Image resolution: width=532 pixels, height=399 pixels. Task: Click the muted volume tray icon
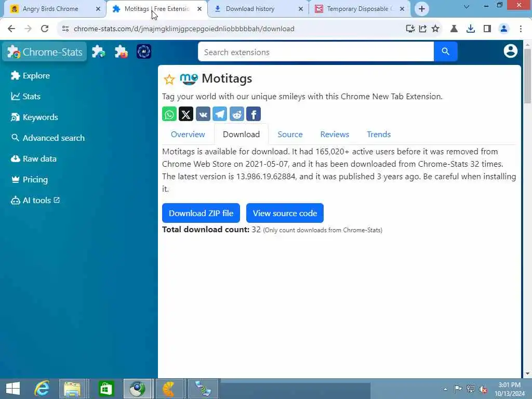[x=483, y=389]
